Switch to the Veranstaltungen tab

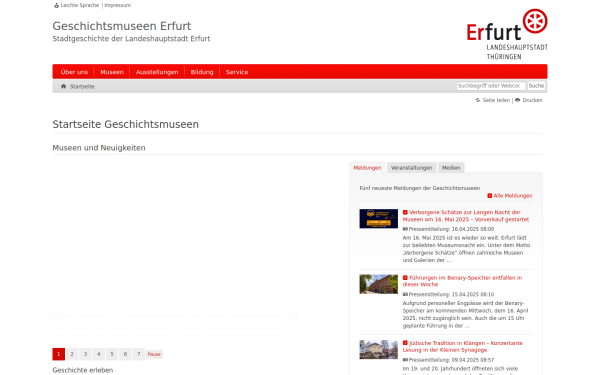(x=411, y=168)
